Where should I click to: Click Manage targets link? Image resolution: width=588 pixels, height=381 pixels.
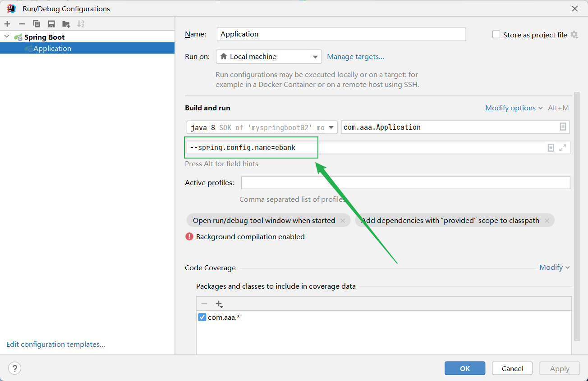pyautogui.click(x=355, y=57)
